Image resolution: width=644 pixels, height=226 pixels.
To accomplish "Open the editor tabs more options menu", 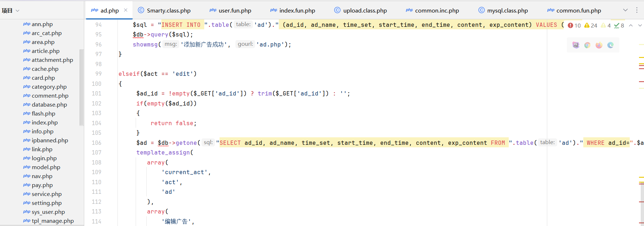I will [x=637, y=10].
